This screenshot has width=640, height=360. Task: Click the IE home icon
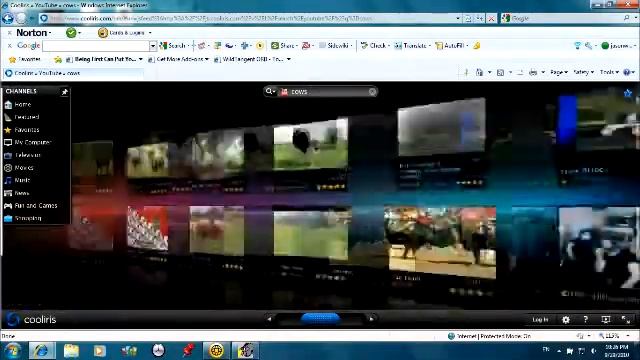click(x=479, y=73)
